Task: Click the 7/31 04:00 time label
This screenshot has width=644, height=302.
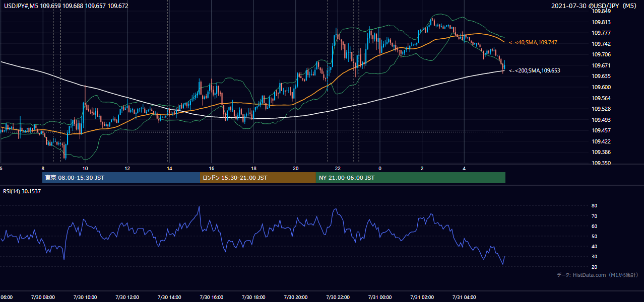Action: [464, 297]
